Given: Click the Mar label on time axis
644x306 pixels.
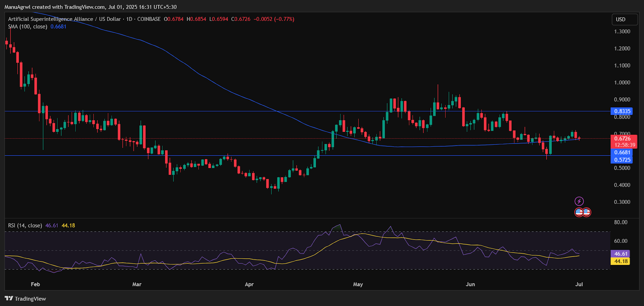Looking at the screenshot, I should 137,284.
